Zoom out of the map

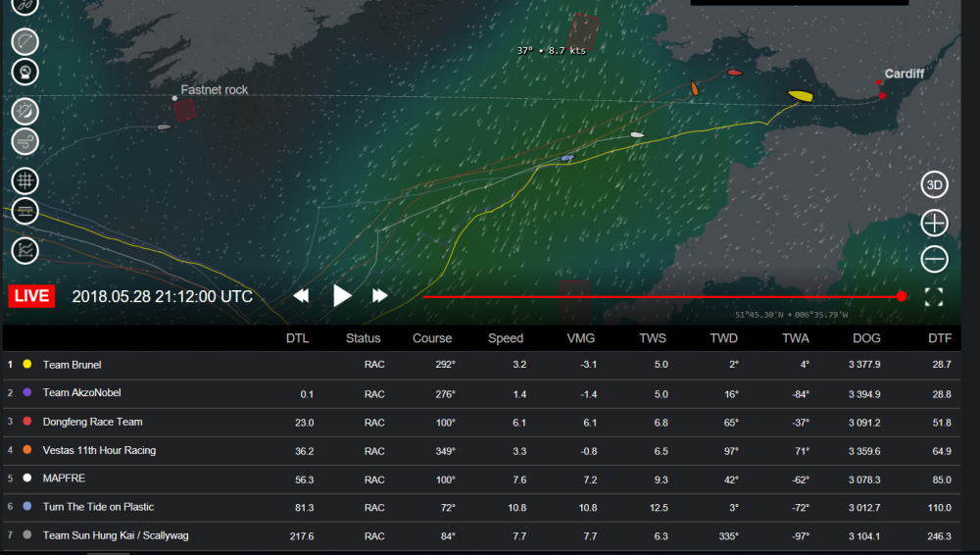(x=934, y=259)
